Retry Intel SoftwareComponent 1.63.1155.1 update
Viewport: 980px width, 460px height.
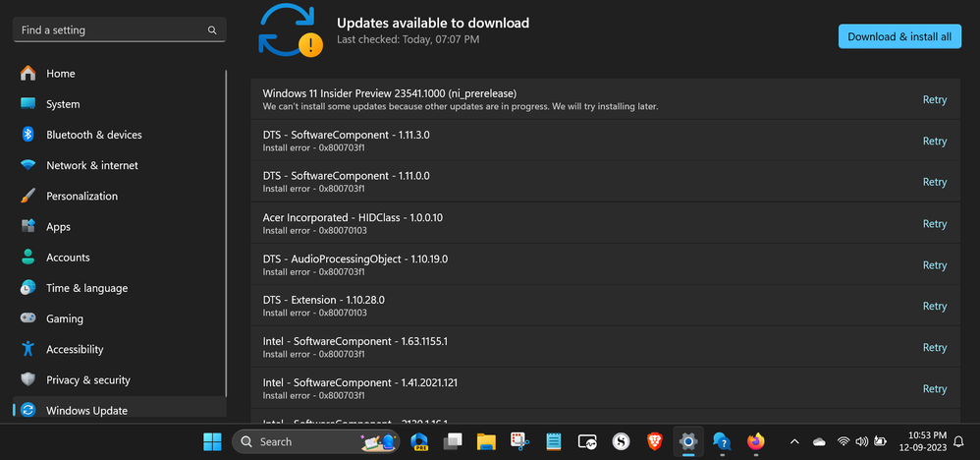tap(935, 347)
